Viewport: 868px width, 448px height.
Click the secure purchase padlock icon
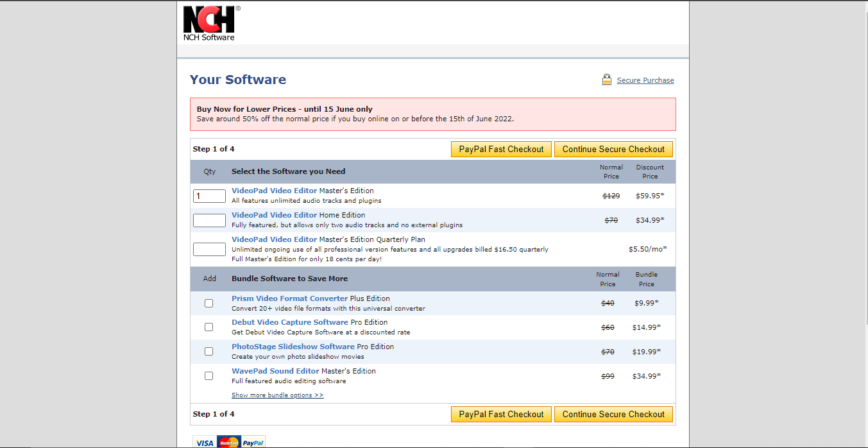click(x=606, y=80)
